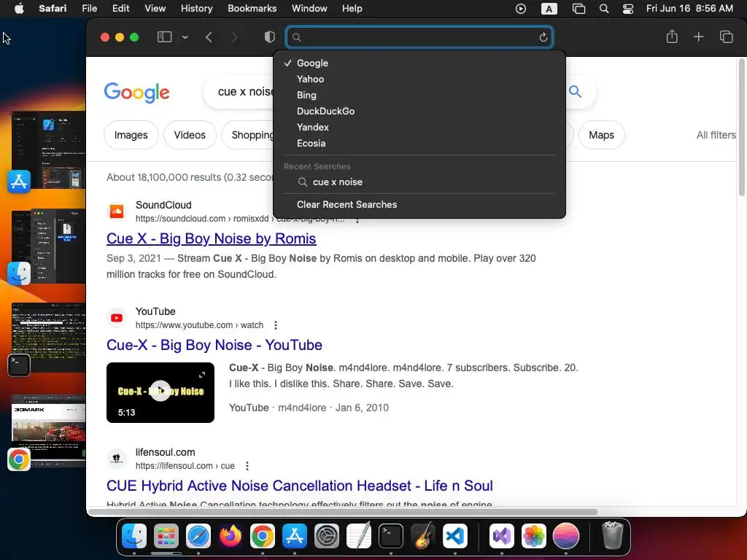Open System Settings from the Dock
Image resolution: width=747 pixels, height=560 pixels.
click(326, 536)
